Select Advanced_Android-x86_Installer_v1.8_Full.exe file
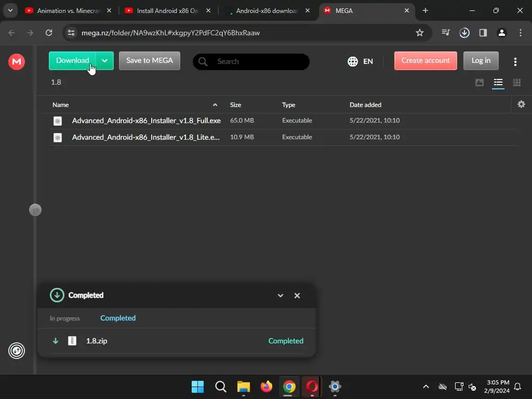The height and width of the screenshot is (399, 532). (283, 121)
